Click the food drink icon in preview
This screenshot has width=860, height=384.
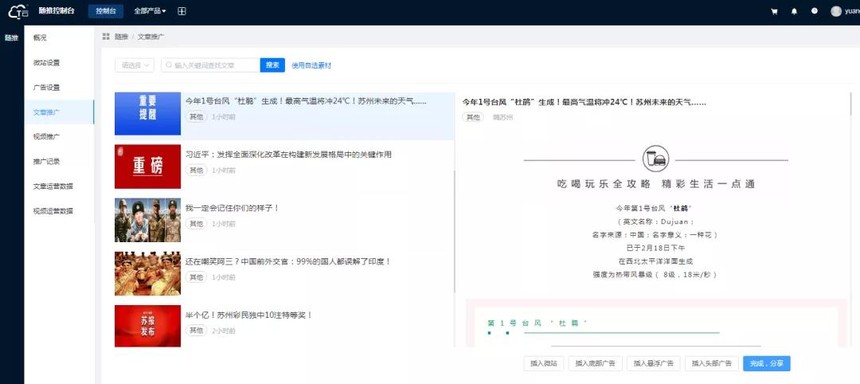[655, 159]
